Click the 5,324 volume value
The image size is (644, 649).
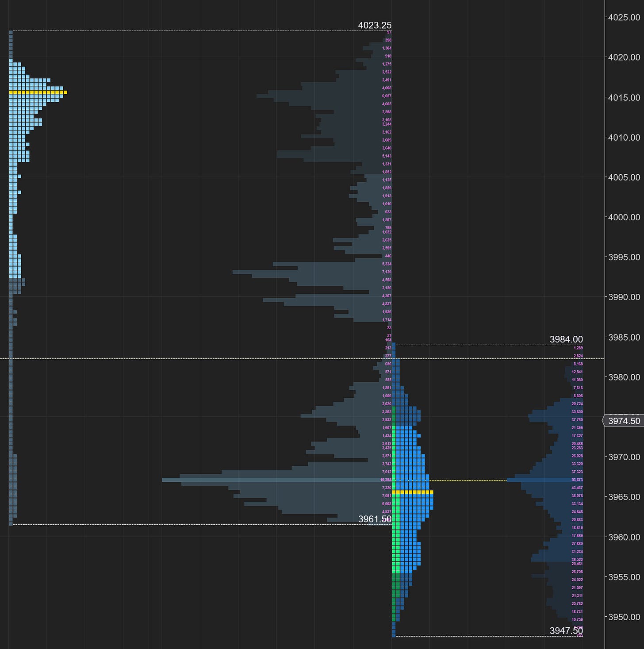click(x=387, y=264)
